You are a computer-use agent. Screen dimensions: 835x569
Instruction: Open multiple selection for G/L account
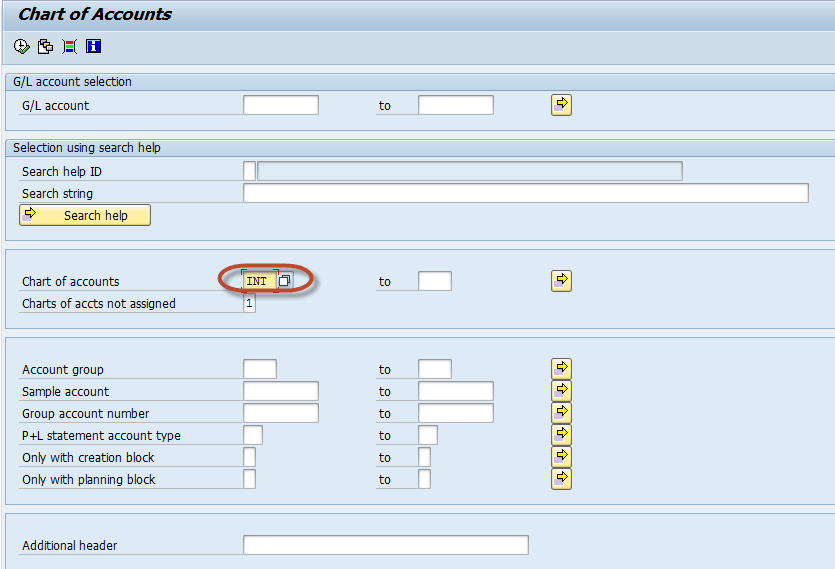click(561, 104)
